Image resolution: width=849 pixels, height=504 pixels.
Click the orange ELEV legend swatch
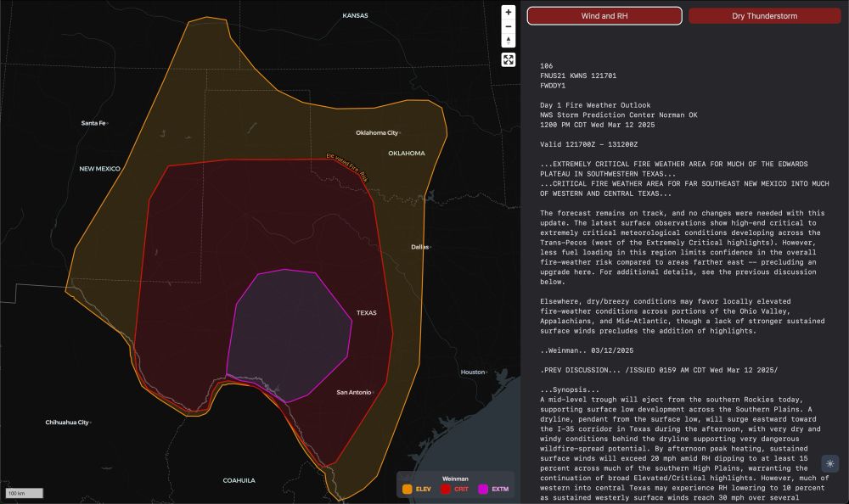click(x=408, y=490)
